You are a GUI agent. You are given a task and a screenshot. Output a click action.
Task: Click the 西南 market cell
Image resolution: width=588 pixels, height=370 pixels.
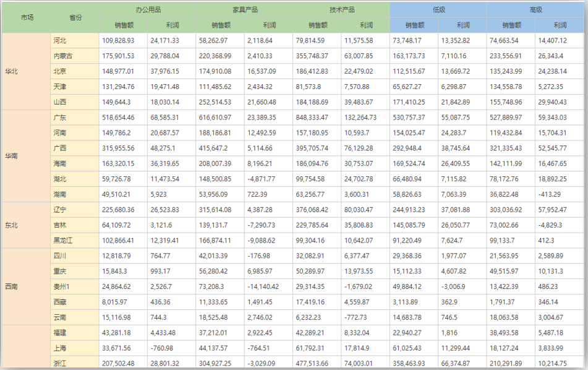(x=12, y=286)
